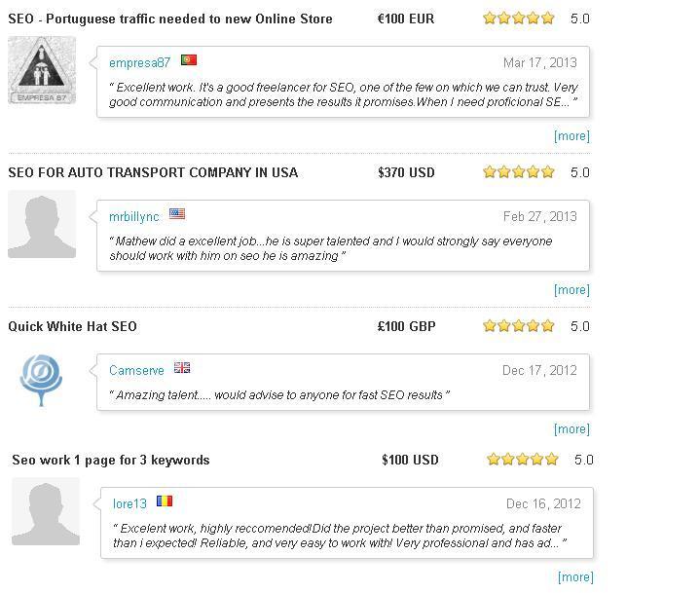The image size is (700, 593).
Task: Click the Romania flag next to lore13
Action: 165,501
